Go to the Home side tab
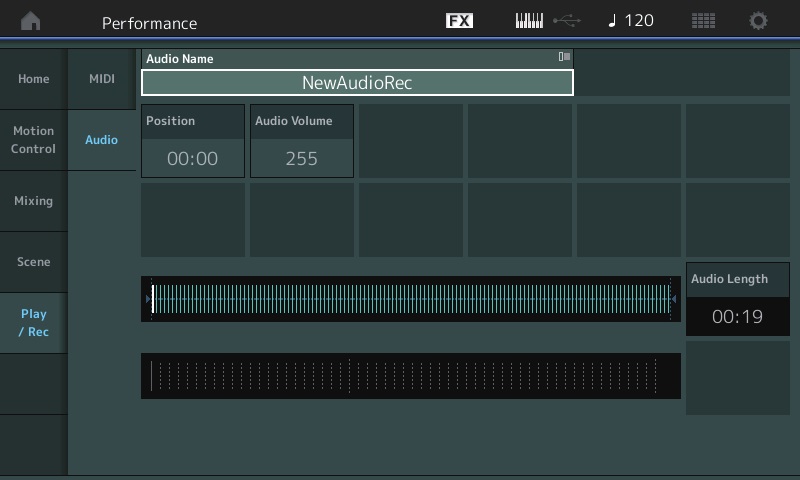The width and height of the screenshot is (800, 480). (33, 79)
